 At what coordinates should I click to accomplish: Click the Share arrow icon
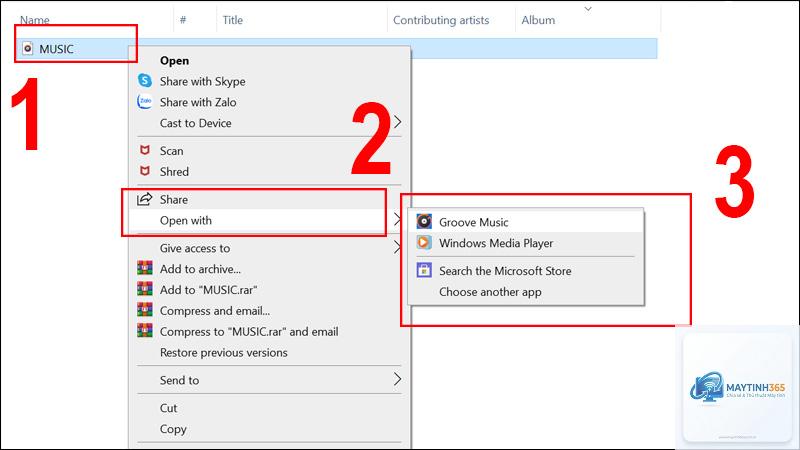click(x=145, y=199)
